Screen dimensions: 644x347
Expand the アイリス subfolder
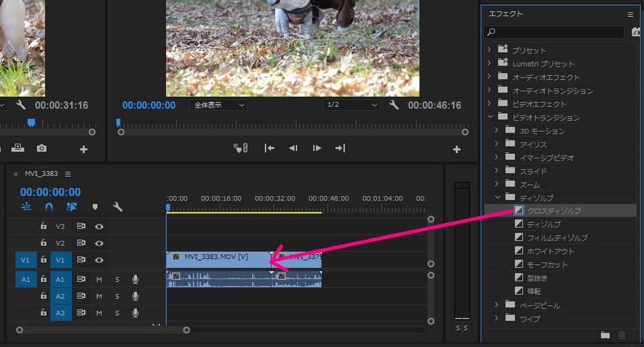click(x=496, y=144)
